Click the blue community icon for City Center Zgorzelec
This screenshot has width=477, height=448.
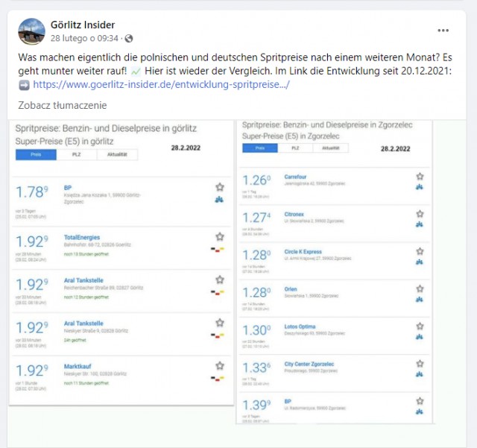pyautogui.click(x=420, y=374)
